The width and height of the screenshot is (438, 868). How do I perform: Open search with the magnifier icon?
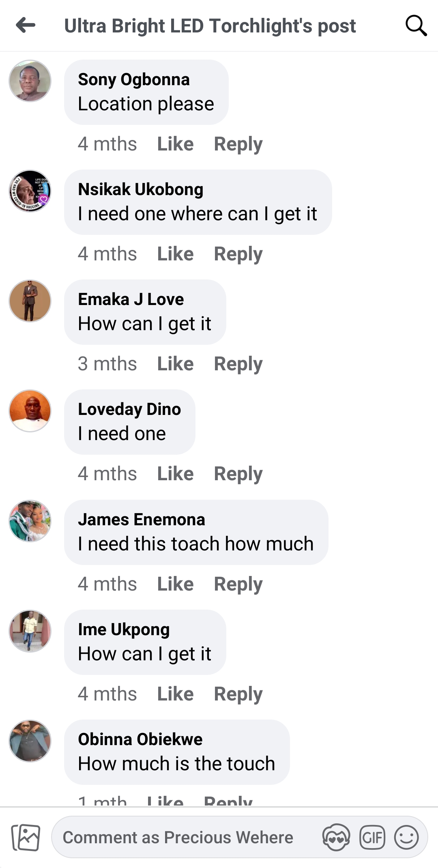tap(416, 26)
